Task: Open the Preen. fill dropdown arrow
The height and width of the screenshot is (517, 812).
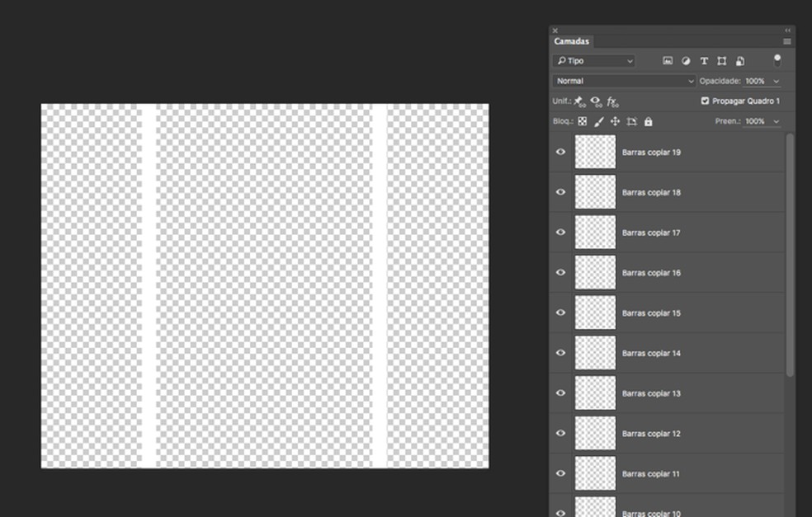Action: [776, 121]
